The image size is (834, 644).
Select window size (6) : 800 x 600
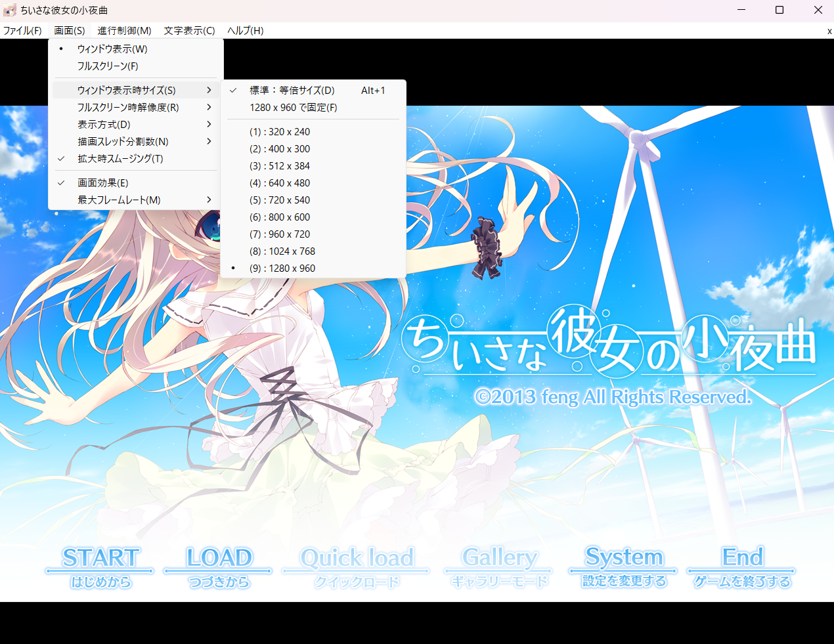(x=313, y=217)
